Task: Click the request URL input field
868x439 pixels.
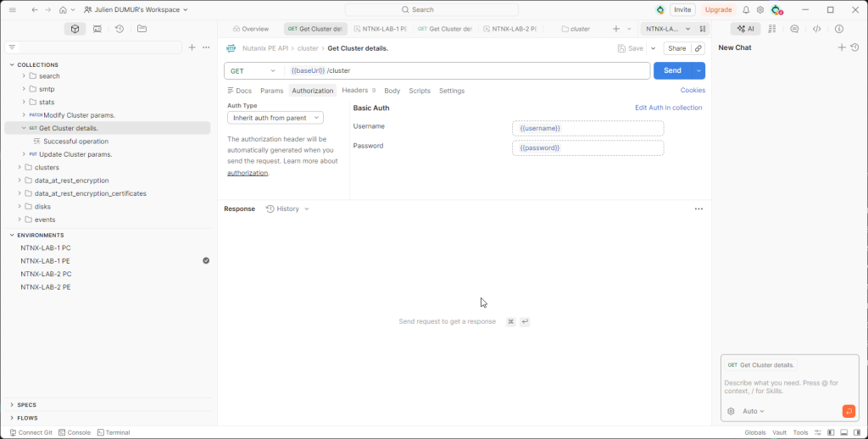Action: [x=466, y=71]
